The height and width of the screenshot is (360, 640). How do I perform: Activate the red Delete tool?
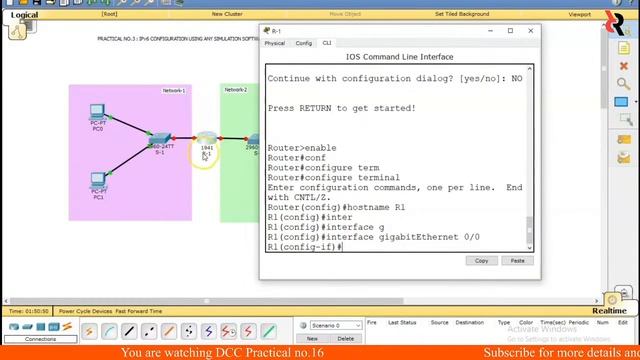point(623,66)
